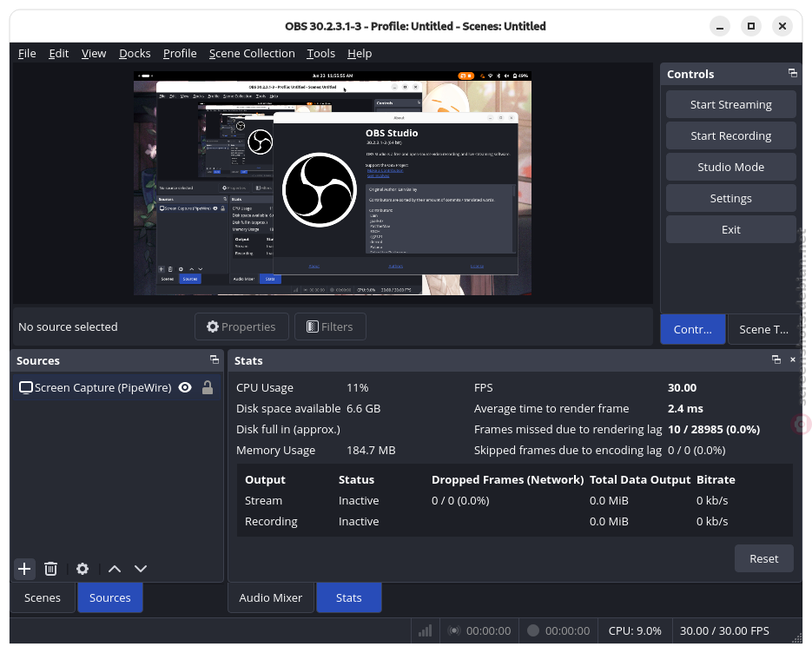Viewport: 812px width, 653px height.
Task: Click the network signal bars status icon
Action: (x=426, y=630)
